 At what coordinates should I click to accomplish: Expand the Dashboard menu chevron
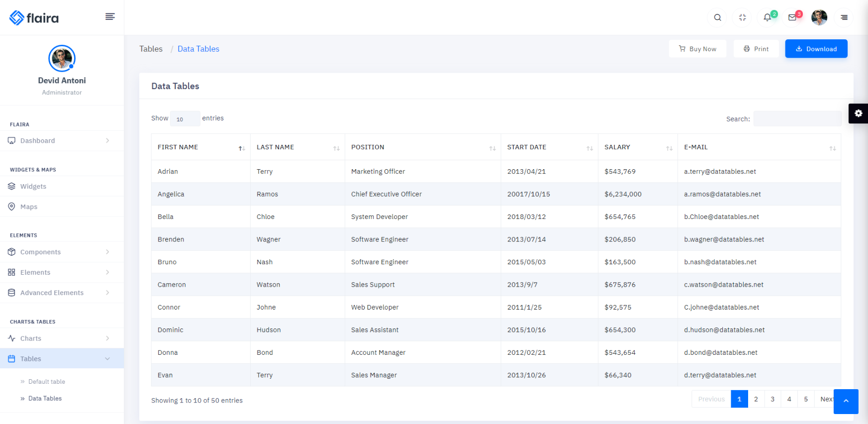[x=107, y=141]
